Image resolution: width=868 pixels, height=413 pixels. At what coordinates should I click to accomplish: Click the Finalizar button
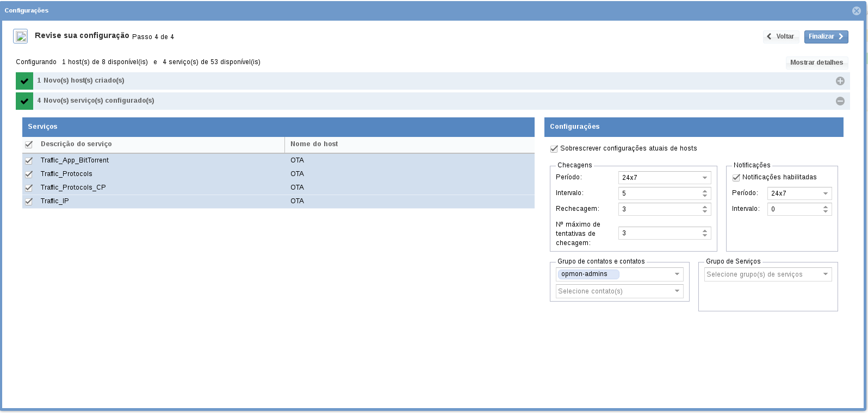tap(826, 36)
